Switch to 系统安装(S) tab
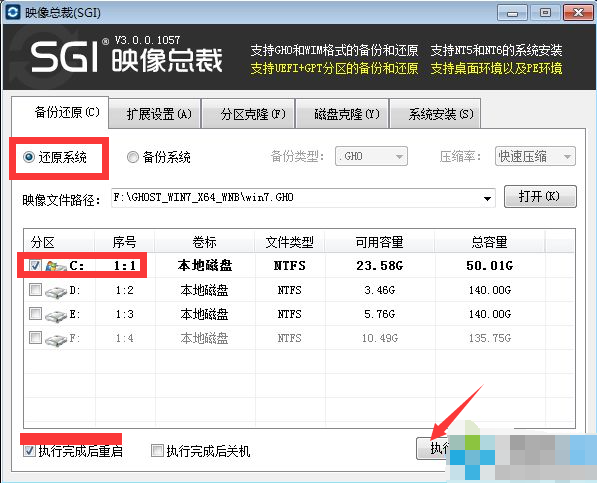The width and height of the screenshot is (597, 483). (436, 114)
